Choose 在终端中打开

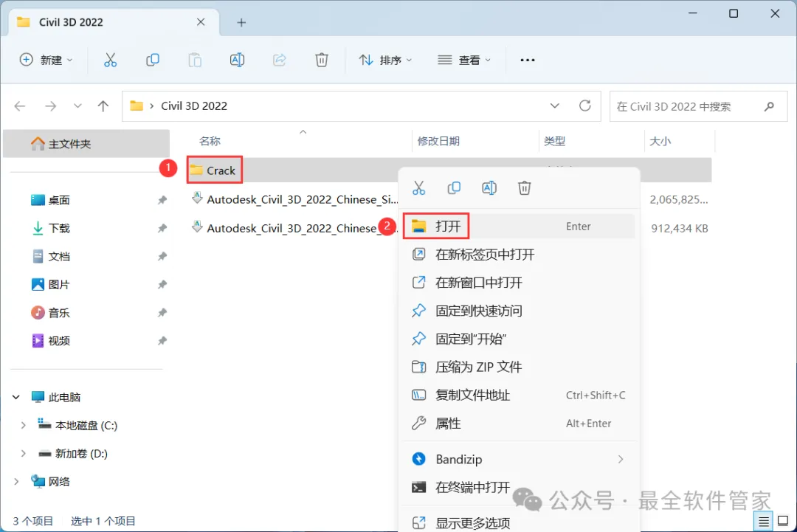point(519,487)
